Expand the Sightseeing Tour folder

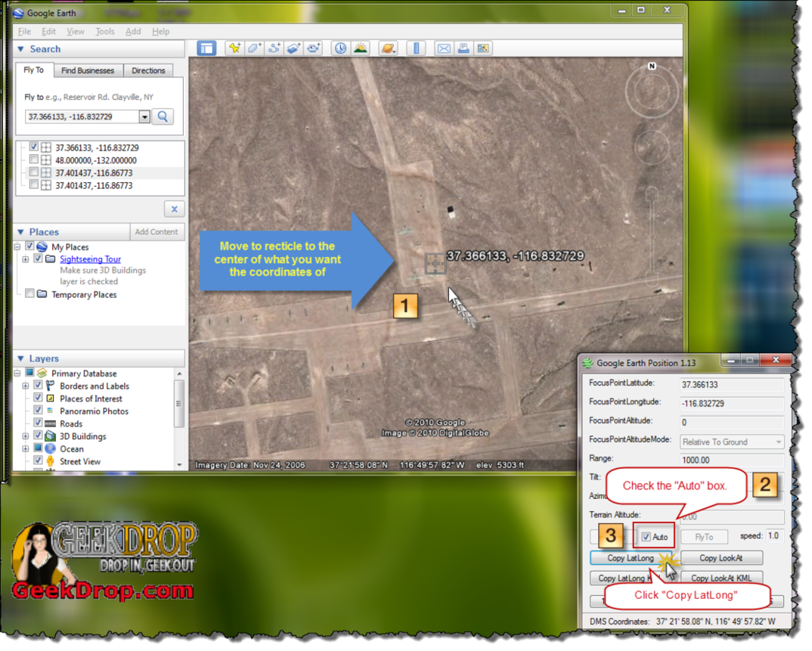click(x=26, y=259)
